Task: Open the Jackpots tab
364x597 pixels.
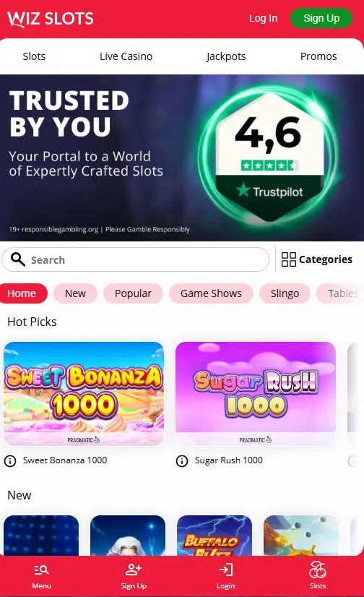Action: (x=226, y=56)
